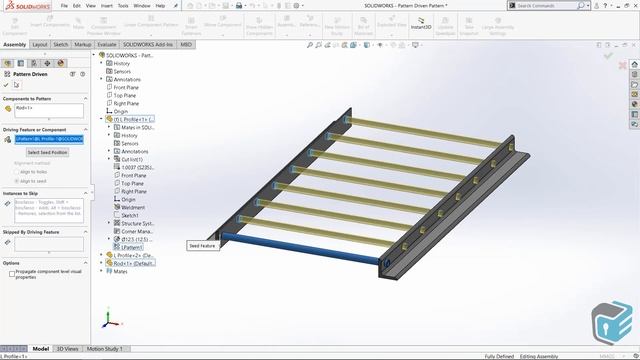Collapse the Instances to Skip section
This screenshot has width=640, height=360.
85,193
